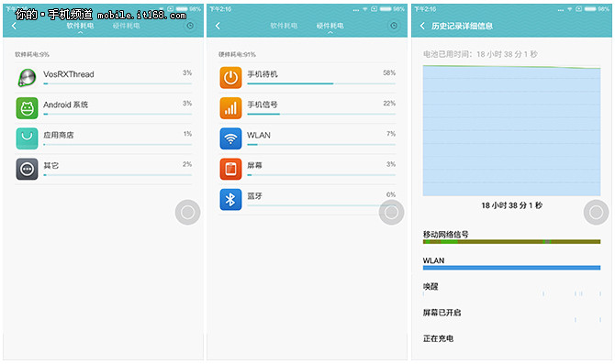Open VosRXThread usage row

click(104, 78)
